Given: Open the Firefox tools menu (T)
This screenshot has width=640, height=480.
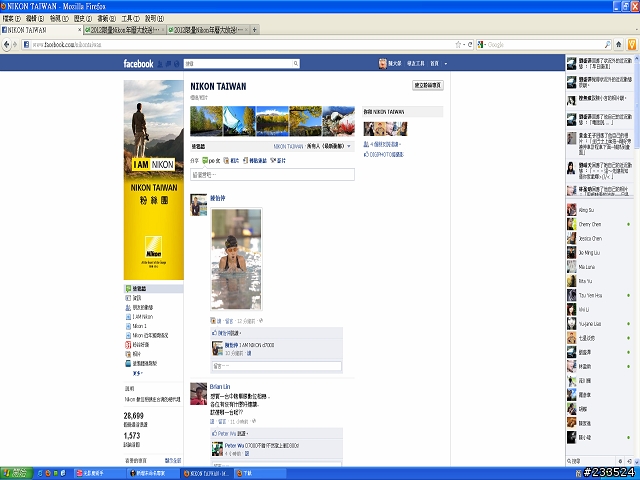Looking at the screenshot, I should [x=131, y=19].
